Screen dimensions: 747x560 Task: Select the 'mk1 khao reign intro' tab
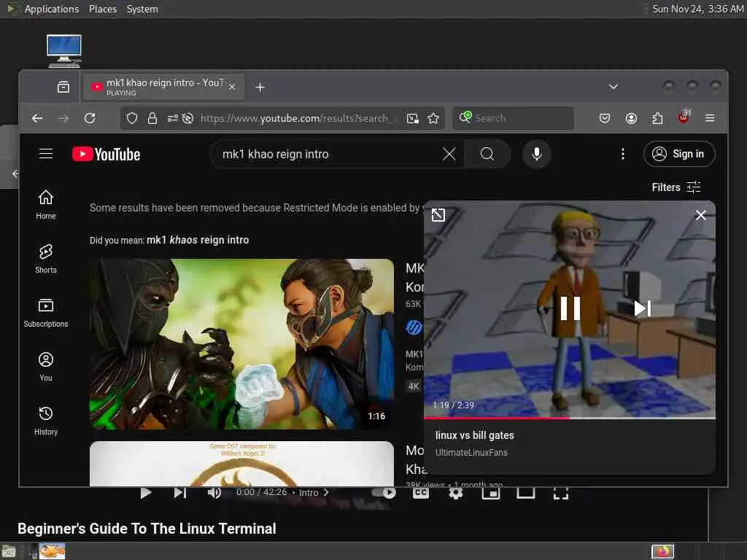pyautogui.click(x=163, y=87)
